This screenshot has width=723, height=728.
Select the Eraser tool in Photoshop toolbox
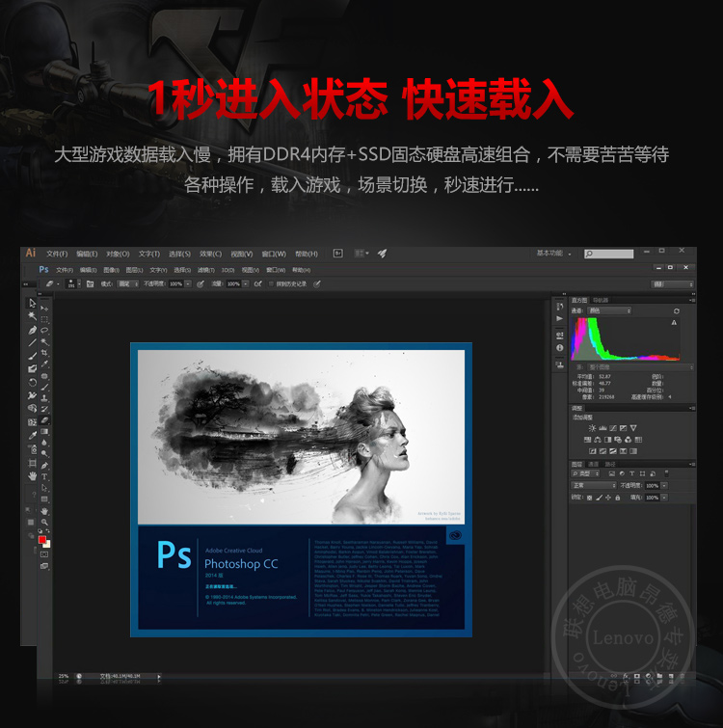pyautogui.click(x=44, y=419)
